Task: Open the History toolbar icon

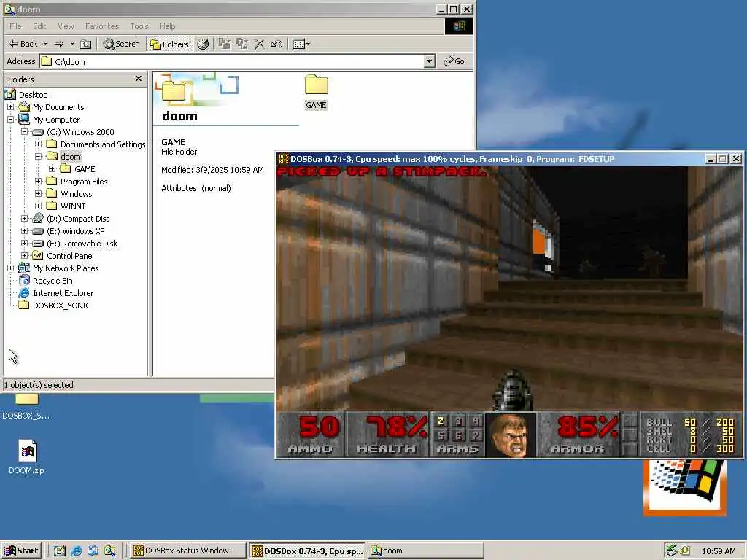Action: tap(203, 44)
